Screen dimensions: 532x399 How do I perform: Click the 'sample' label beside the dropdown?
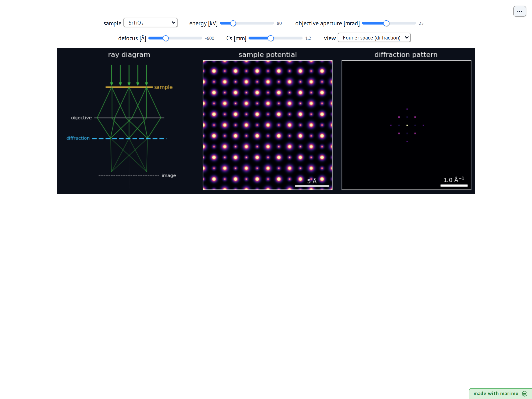112,23
